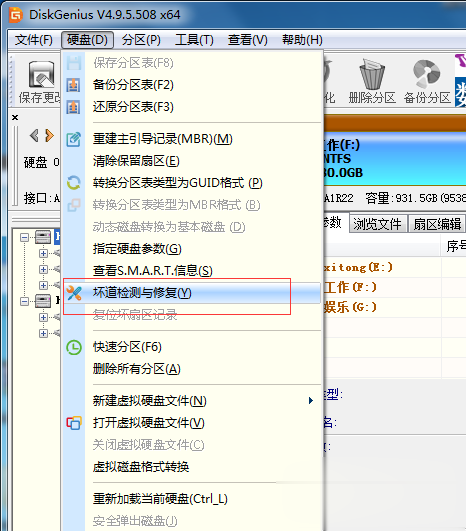This screenshot has height=531, width=466.
Task: Switch to the 浏览文件 tab
Action: [378, 224]
